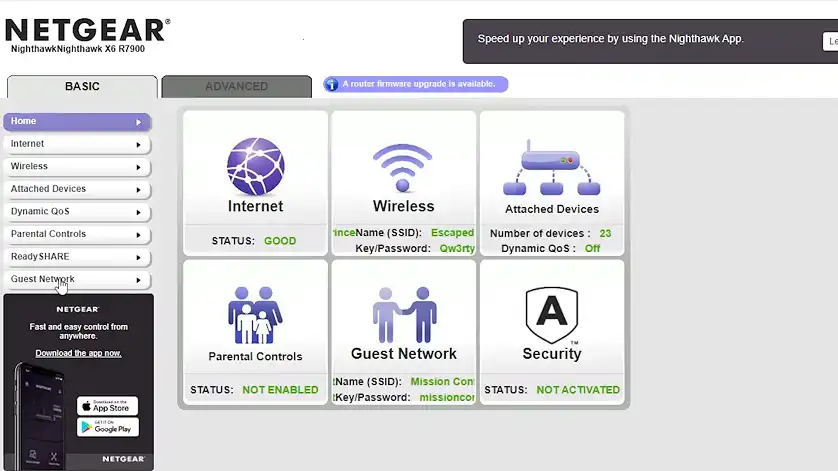The image size is (838, 471).
Task: Open Dynamic QoS in the sidebar
Action: coord(77,211)
